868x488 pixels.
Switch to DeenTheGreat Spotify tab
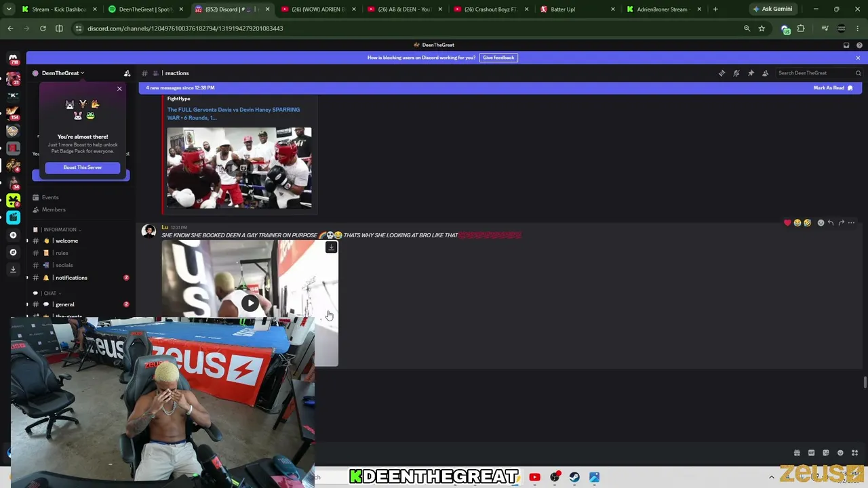[x=146, y=9]
